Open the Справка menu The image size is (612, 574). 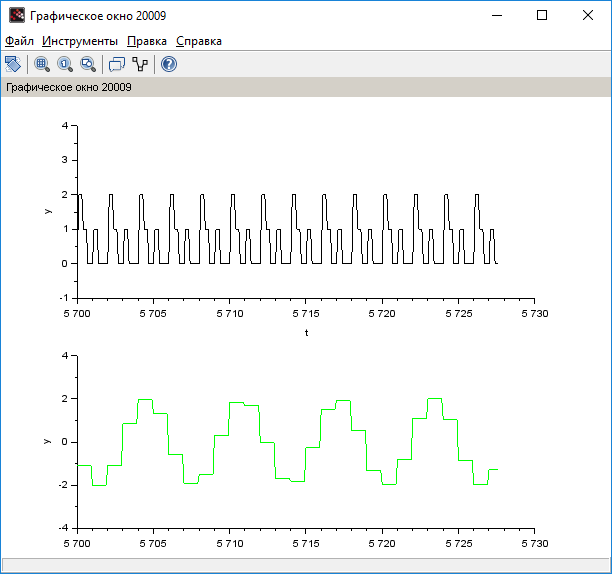pos(199,41)
